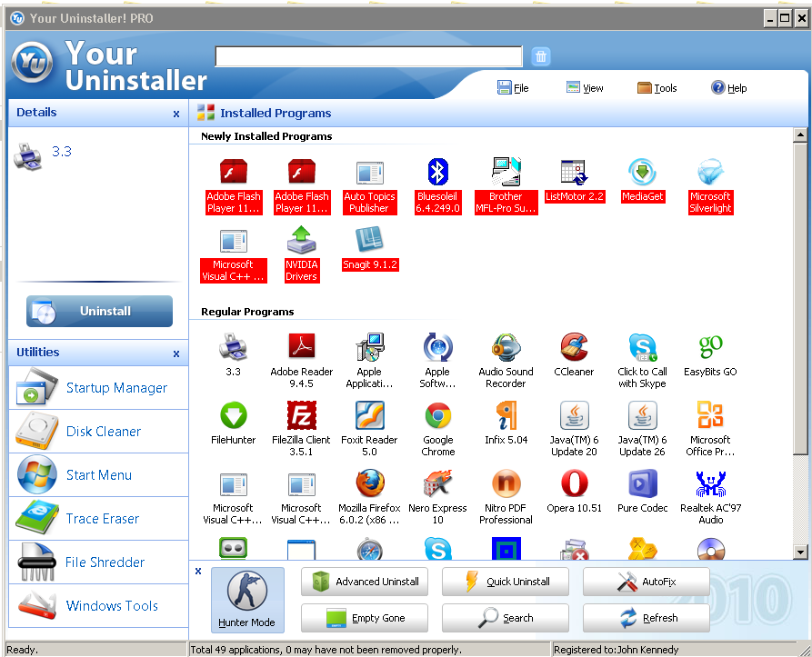Screen dimensions: 812x657
Task: Open the Tools menu
Action: pos(657,88)
